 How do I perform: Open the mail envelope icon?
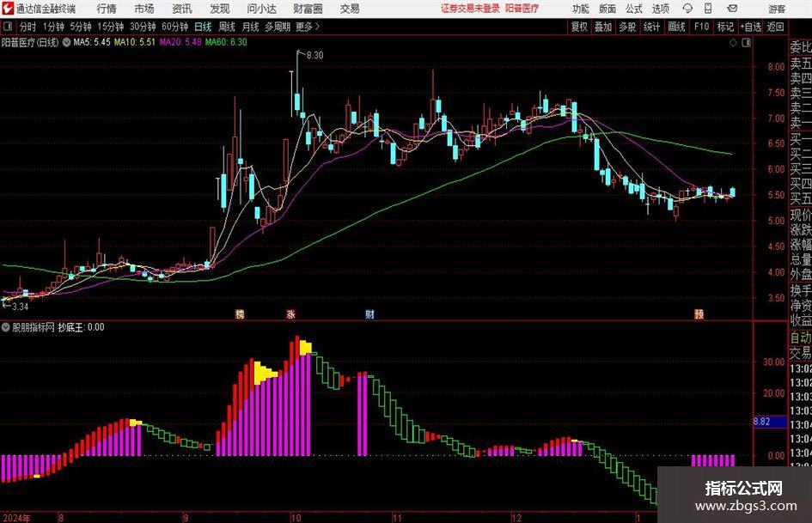[732, 9]
